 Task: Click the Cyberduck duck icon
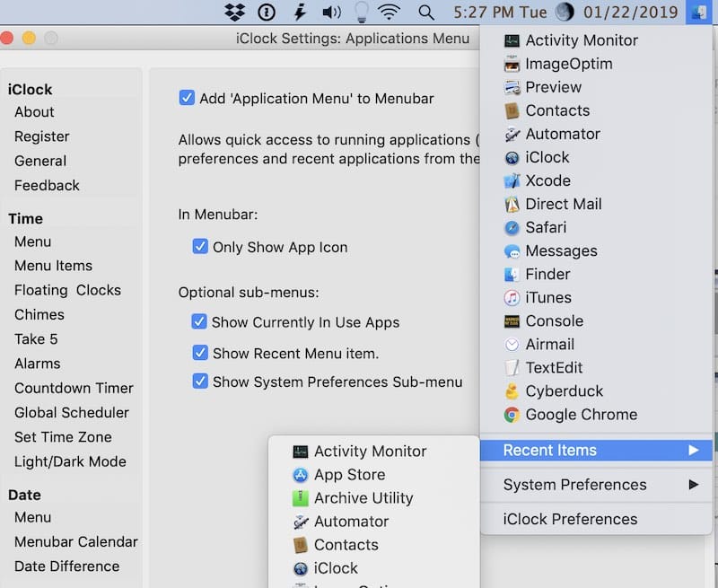pyautogui.click(x=512, y=391)
